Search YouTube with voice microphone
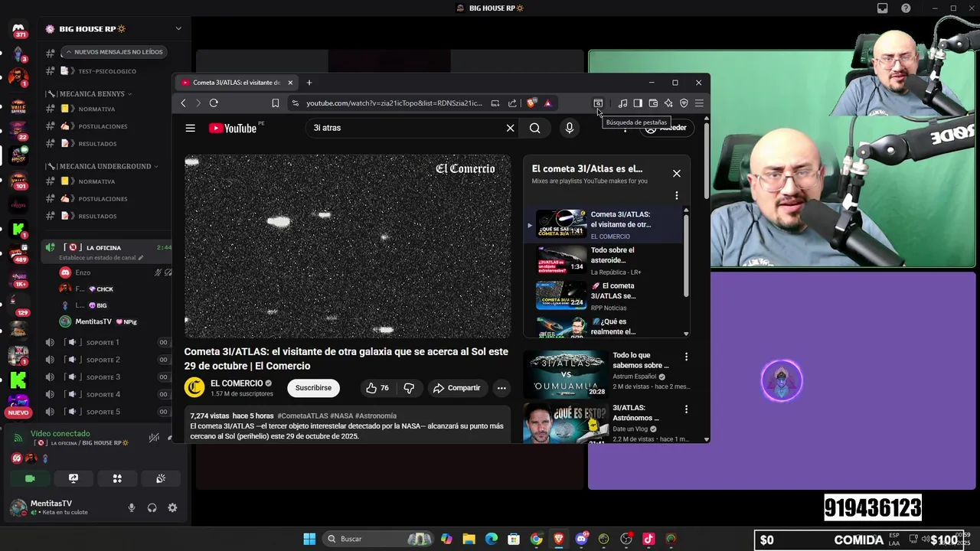Image resolution: width=980 pixels, height=551 pixels. [x=569, y=128]
